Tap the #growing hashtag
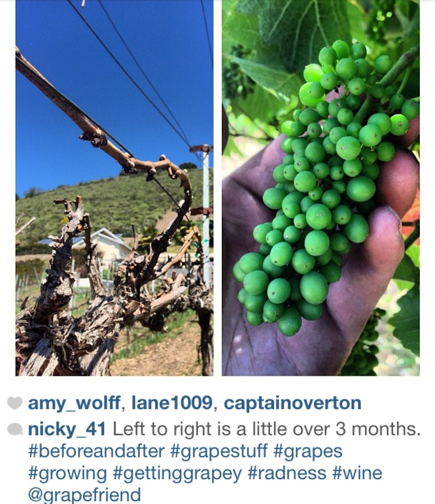Screen dimensions: 435x504 [x=68, y=473]
